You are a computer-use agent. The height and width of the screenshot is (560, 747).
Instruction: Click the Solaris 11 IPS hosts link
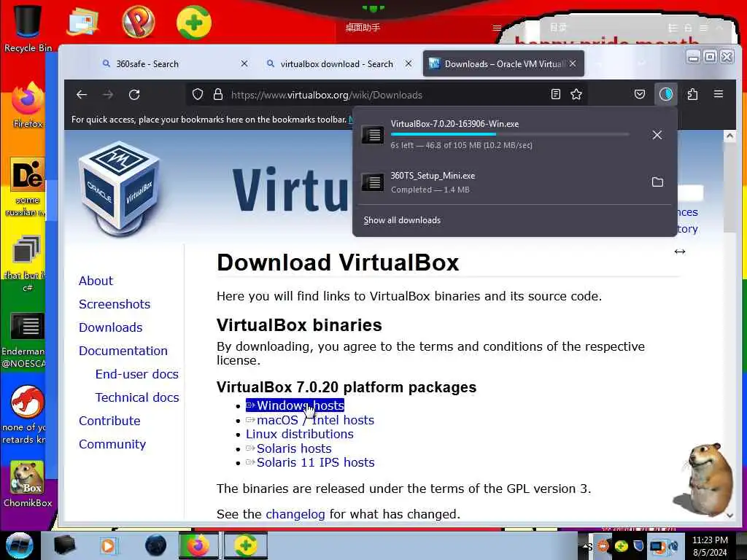click(310, 462)
